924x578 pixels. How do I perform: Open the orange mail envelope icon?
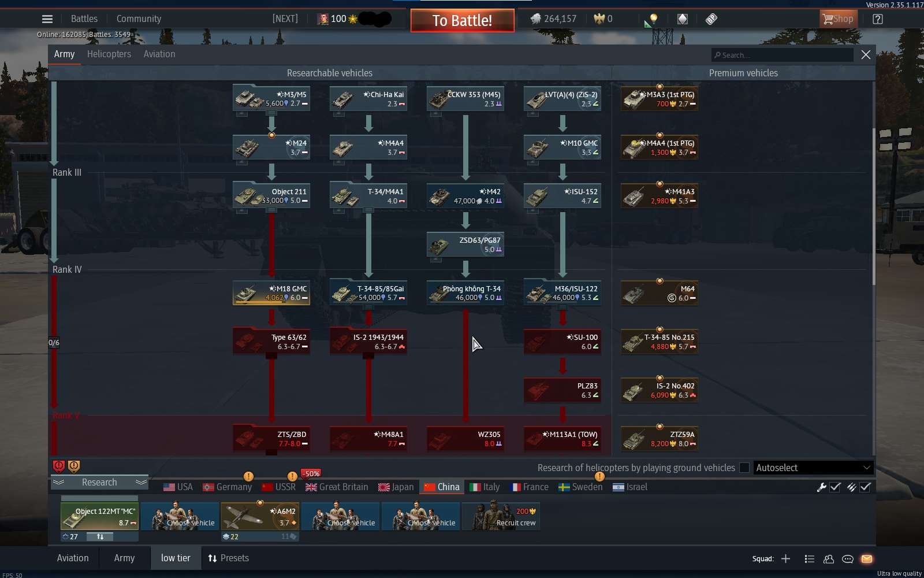(x=867, y=559)
